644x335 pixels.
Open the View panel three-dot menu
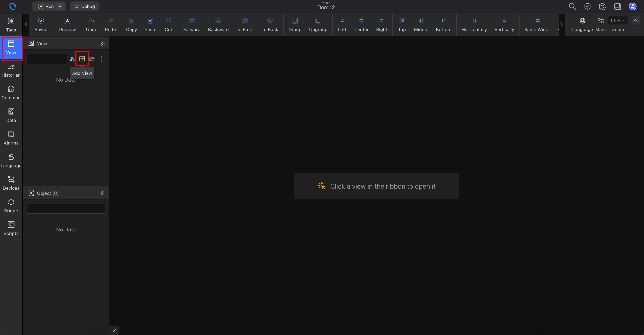tap(101, 59)
